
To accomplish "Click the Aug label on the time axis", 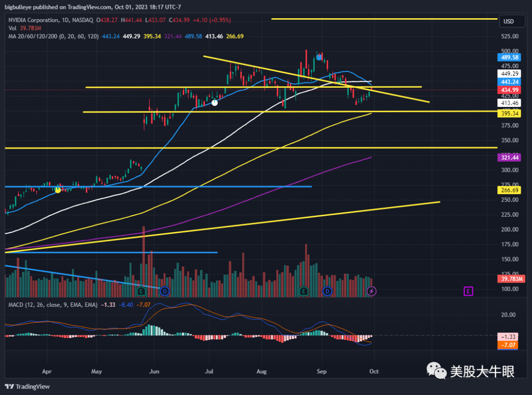I will [262, 371].
